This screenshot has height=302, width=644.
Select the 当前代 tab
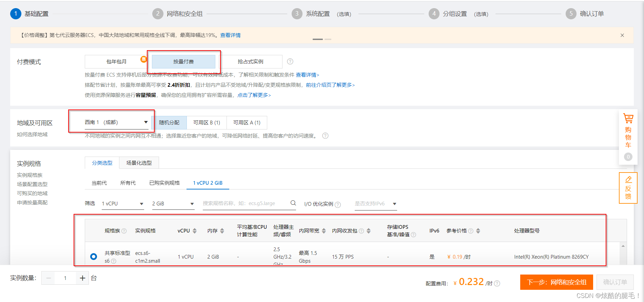[x=99, y=183]
